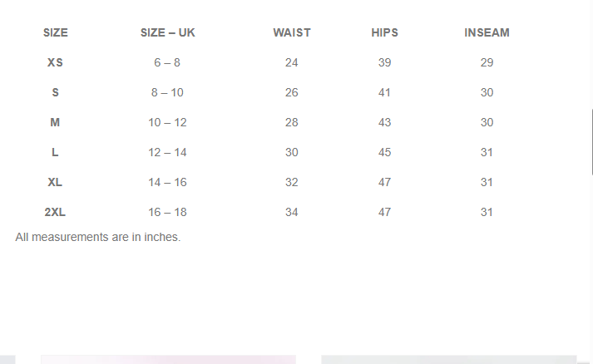This screenshot has height=364, width=593.
Task: Click UK size range 10 – 12
Action: tap(167, 122)
